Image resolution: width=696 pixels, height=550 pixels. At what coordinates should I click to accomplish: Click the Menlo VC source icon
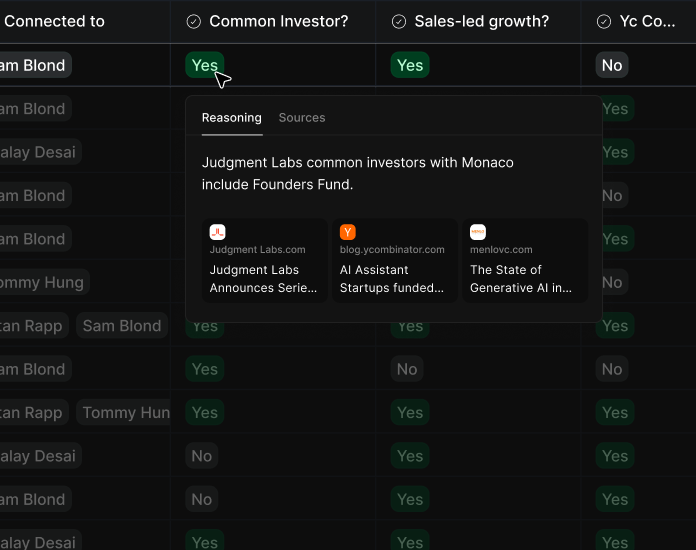(x=478, y=232)
